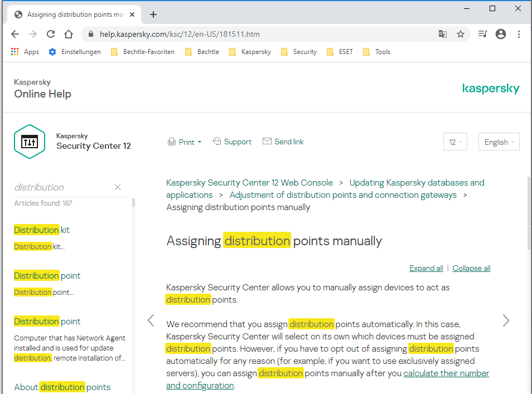532x394 pixels.
Task: Go back to the previous page
Action: point(15,34)
